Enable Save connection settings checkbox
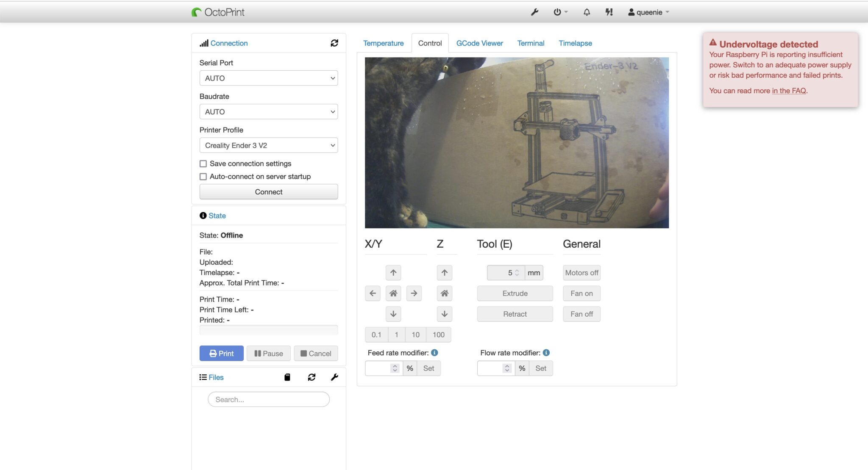Screen dimensions: 868x470 coord(203,163)
